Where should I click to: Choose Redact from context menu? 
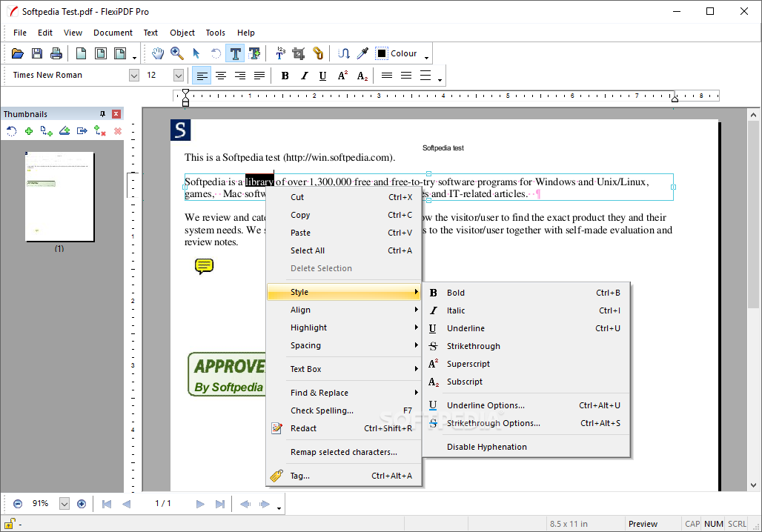click(x=344, y=428)
